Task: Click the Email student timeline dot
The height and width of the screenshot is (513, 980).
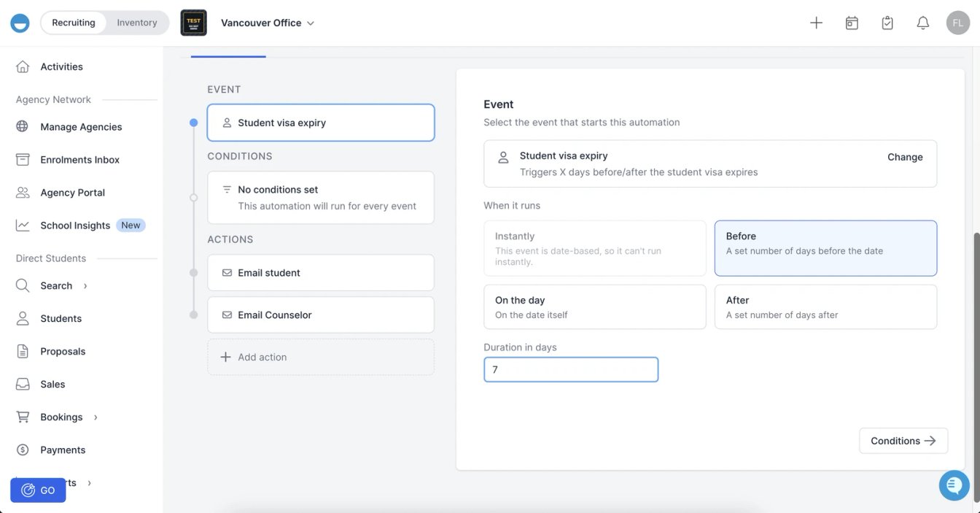Action: pyautogui.click(x=193, y=273)
